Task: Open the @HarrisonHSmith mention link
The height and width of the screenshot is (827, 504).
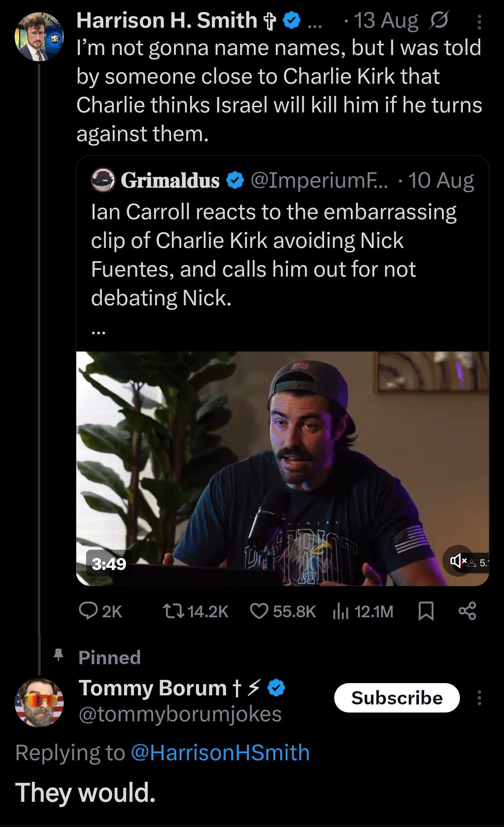Action: click(220, 753)
